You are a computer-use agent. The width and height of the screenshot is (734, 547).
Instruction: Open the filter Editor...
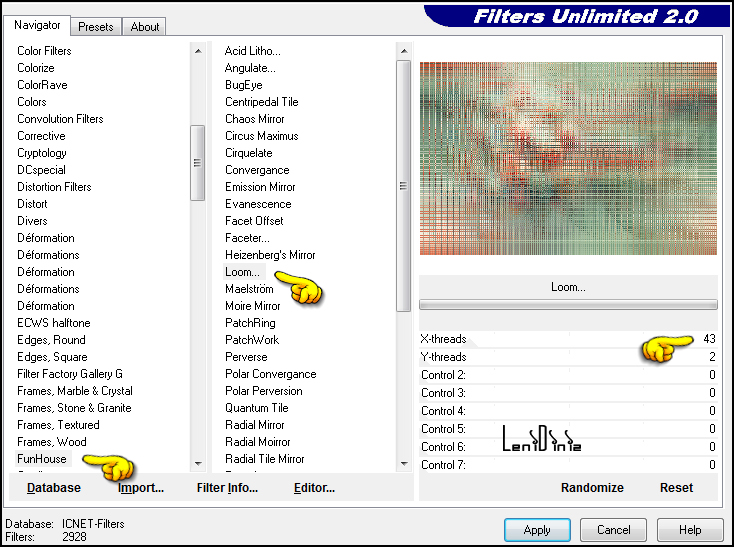[314, 488]
